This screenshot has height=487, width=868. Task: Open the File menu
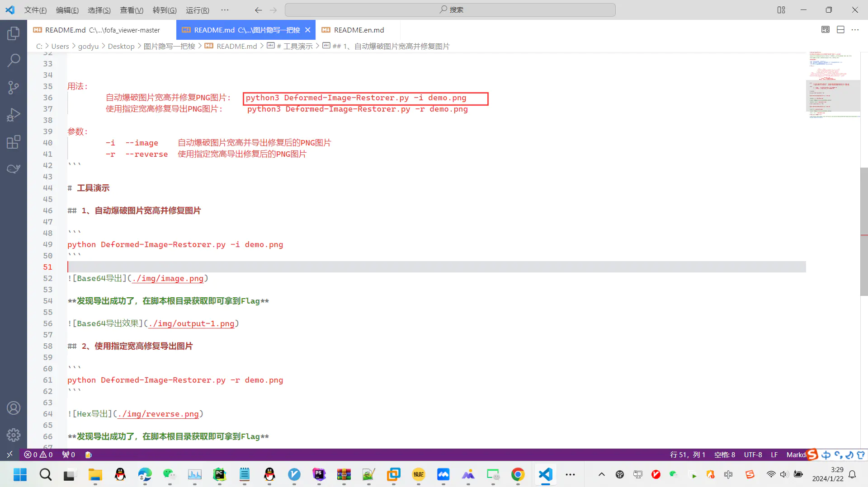[35, 10]
